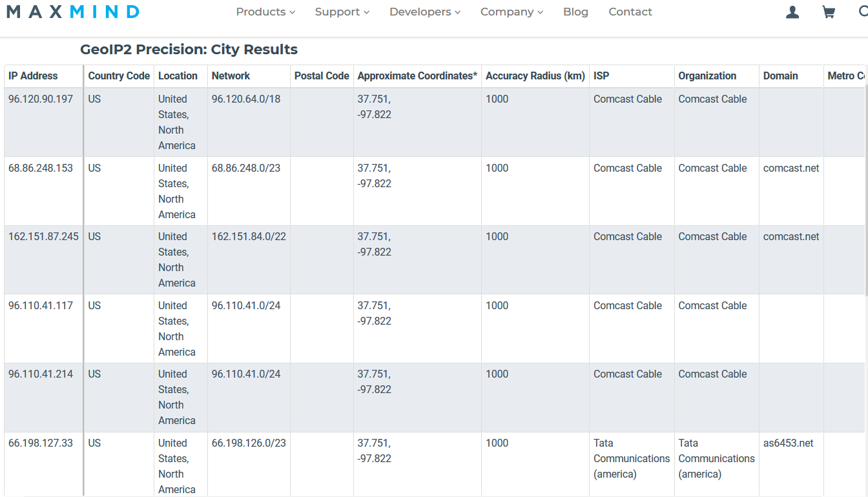
Task: Click the comcast.net domain link
Action: click(x=790, y=168)
